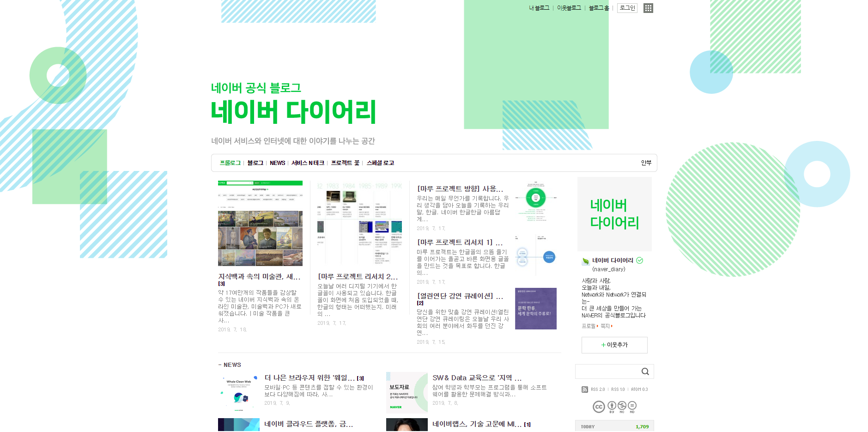The height and width of the screenshot is (432, 868).
Task: Switch to the 프롤로그 tab
Action: 230,163
